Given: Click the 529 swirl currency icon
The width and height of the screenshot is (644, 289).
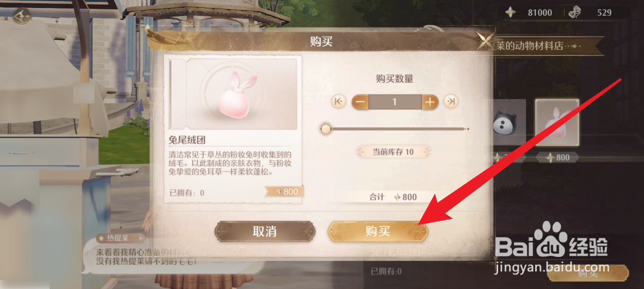Looking at the screenshot, I should (575, 12).
